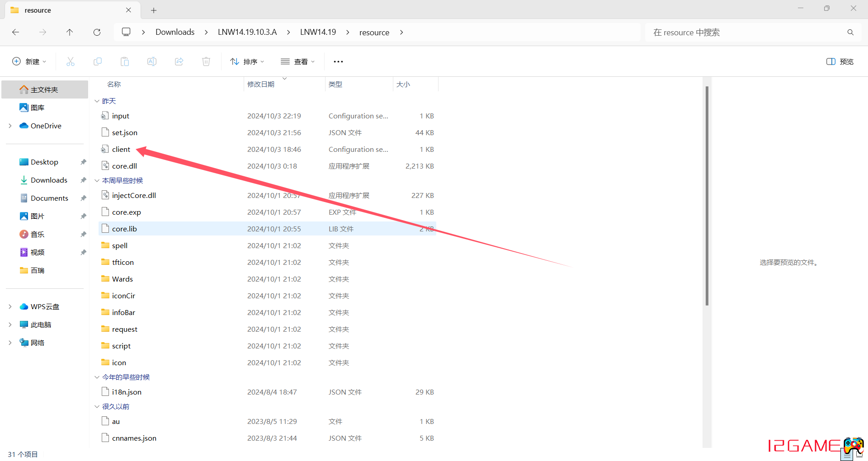Click the Copy icon in toolbar
868x461 pixels.
click(98, 61)
